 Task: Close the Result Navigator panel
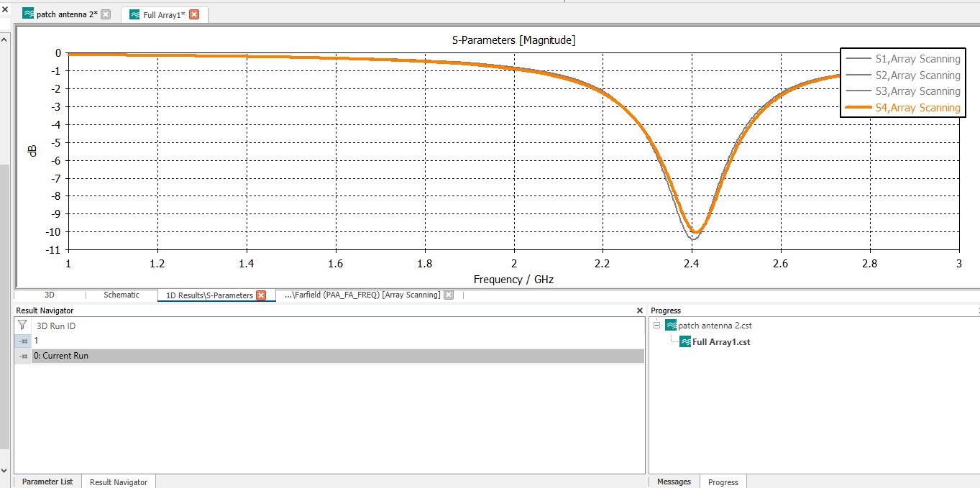[x=640, y=310]
